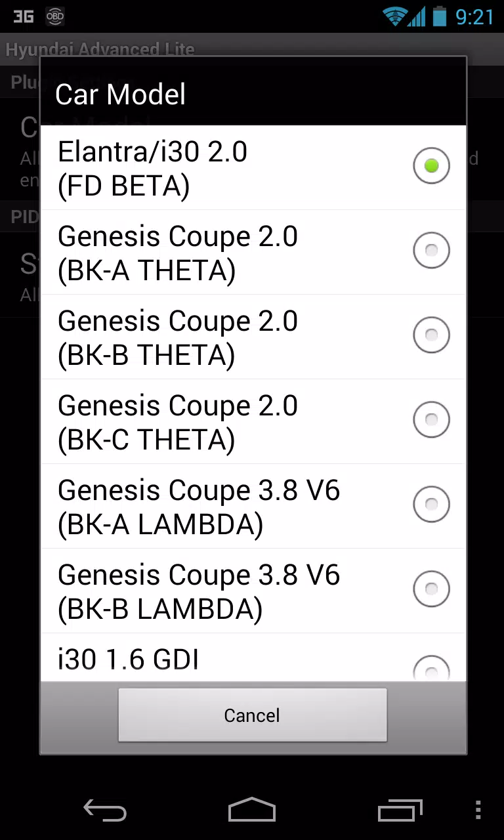Image resolution: width=504 pixels, height=840 pixels.
Task: Tap the Android back navigation icon
Action: pos(105,810)
